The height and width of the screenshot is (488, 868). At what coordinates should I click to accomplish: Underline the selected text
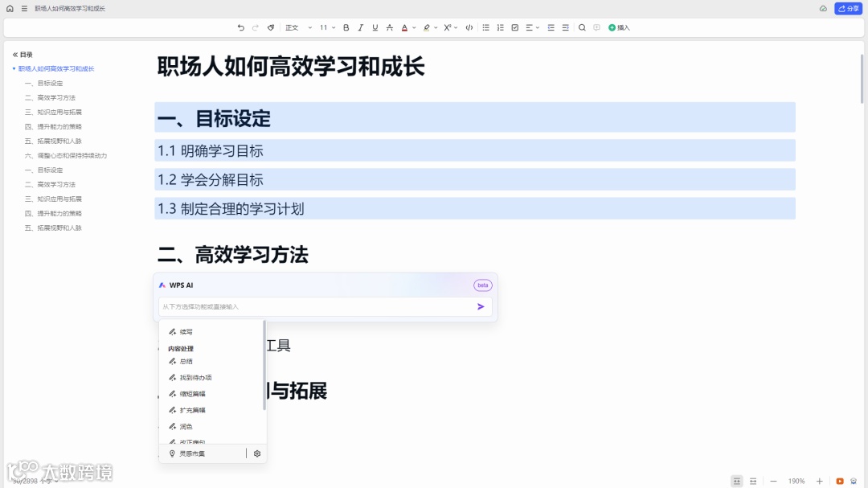coord(375,27)
